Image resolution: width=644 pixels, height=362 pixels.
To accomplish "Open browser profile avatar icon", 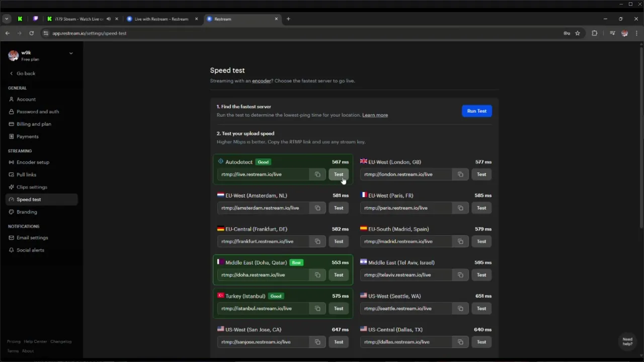I will (x=625, y=33).
